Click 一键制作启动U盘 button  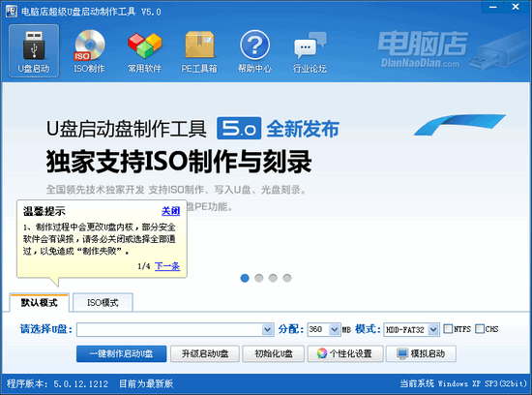122,354
